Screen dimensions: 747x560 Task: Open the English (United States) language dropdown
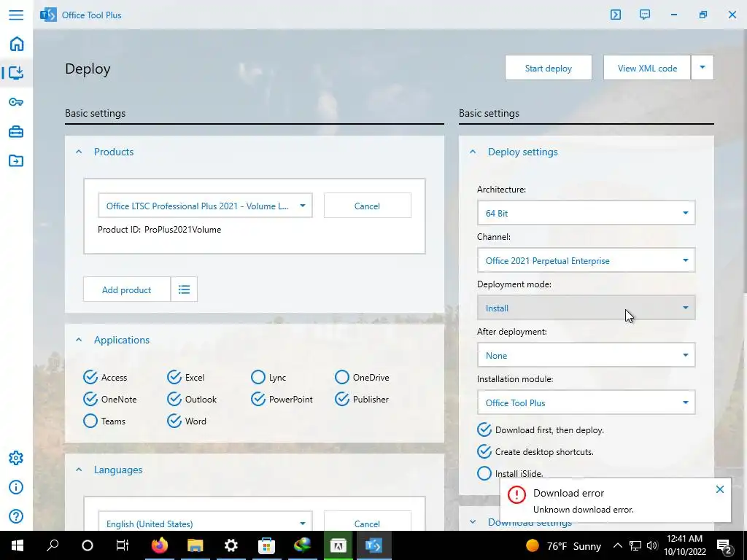[x=205, y=521]
